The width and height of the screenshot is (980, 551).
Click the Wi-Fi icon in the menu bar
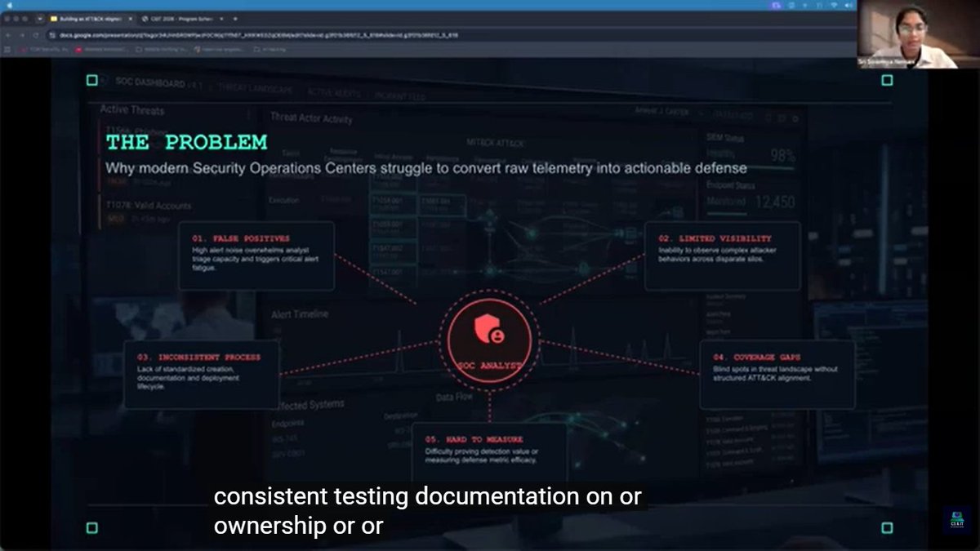(834, 5)
